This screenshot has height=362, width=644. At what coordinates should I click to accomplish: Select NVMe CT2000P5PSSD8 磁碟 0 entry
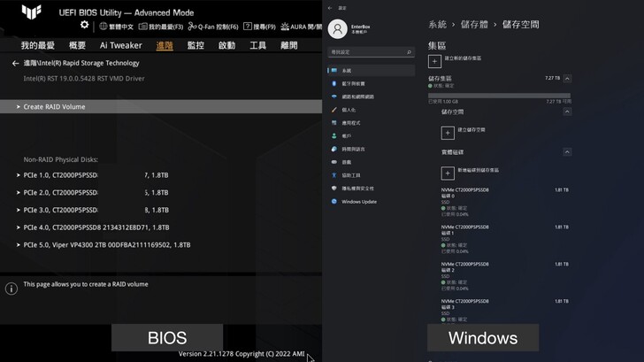505,202
